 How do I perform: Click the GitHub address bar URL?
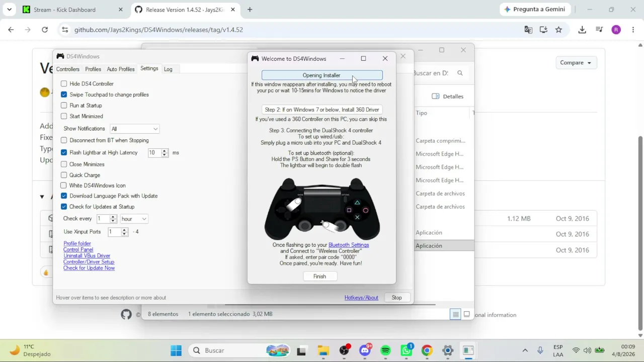pos(158,30)
